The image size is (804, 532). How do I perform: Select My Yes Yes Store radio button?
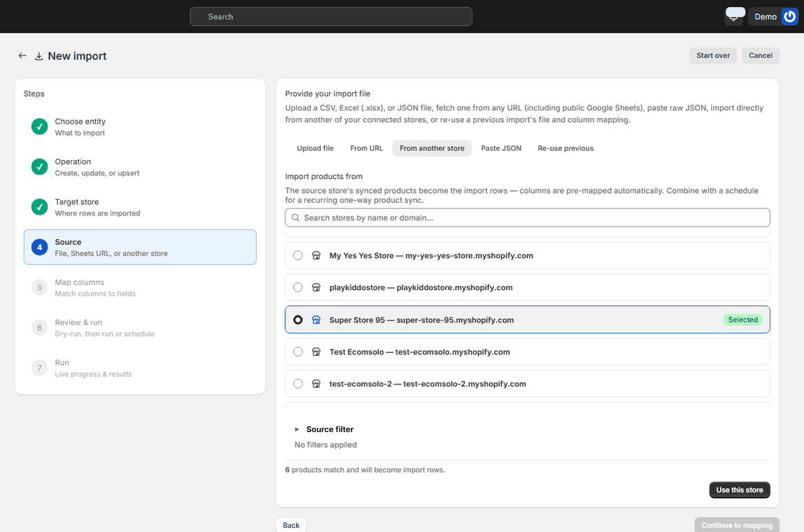pos(298,255)
